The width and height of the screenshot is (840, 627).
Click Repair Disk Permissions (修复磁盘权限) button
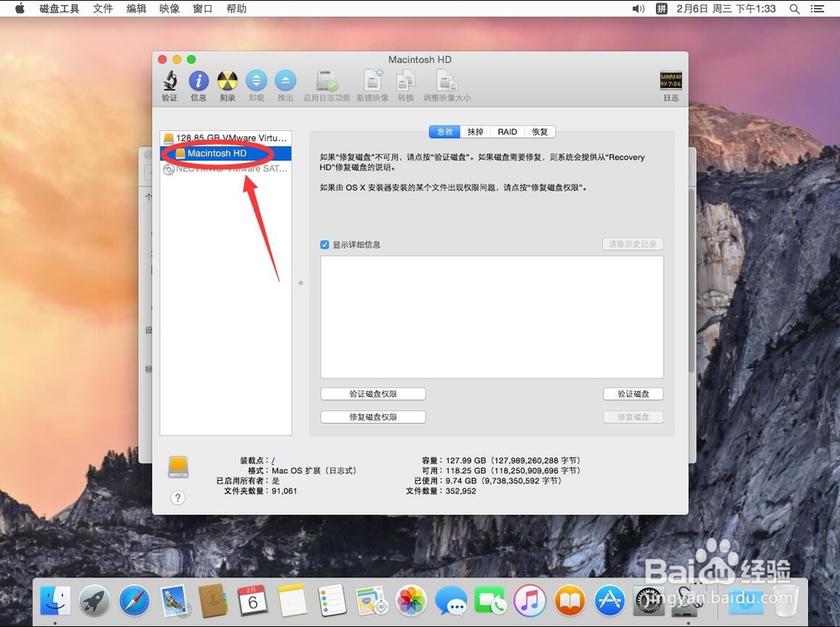coord(373,417)
